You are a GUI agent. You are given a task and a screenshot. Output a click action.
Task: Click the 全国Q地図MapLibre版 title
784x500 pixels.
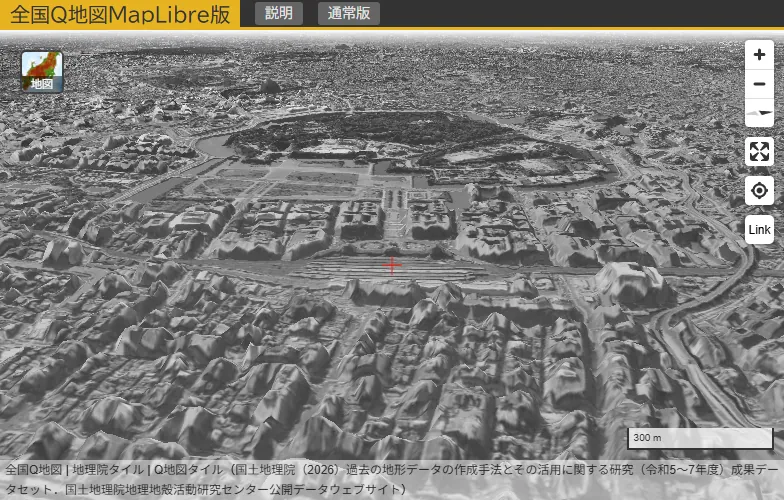tap(120, 14)
